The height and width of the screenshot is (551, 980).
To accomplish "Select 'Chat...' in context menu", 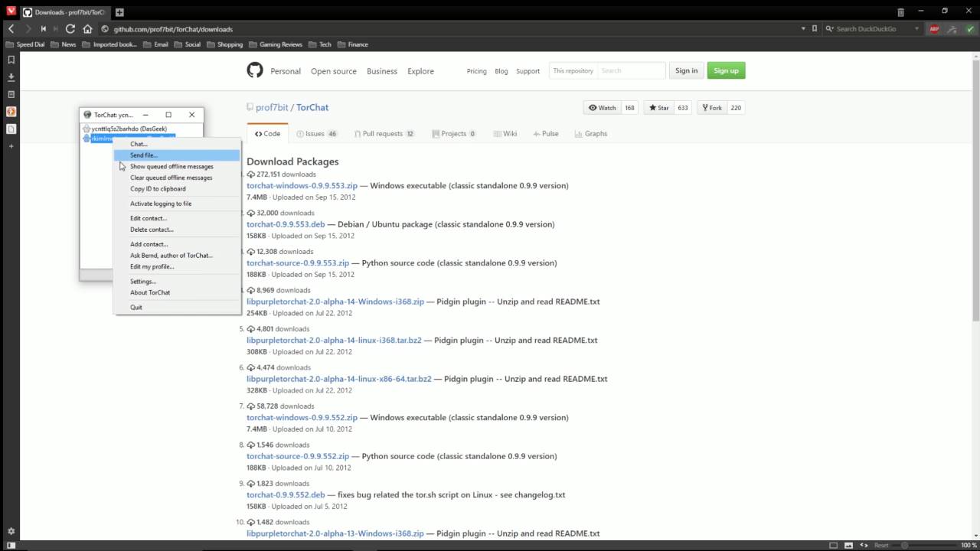I will tap(177, 144).
